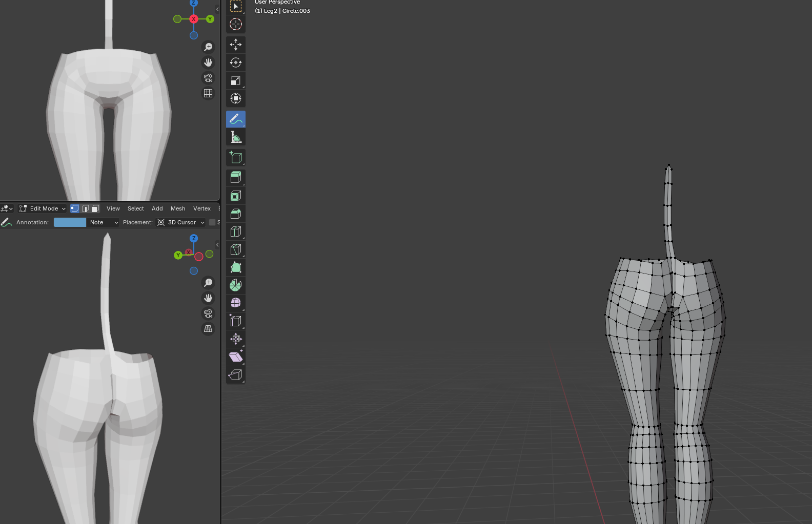Toggle camera view in bottom-left viewport

(208, 313)
